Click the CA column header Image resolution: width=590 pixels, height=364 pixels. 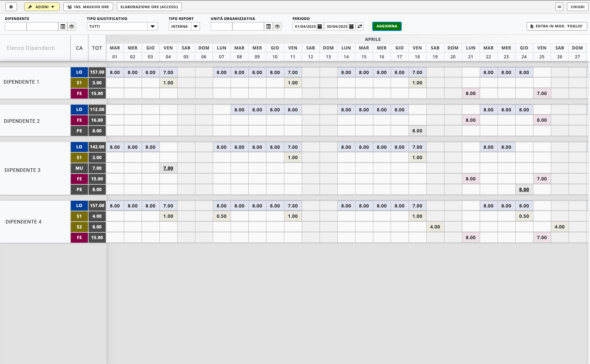(79, 48)
